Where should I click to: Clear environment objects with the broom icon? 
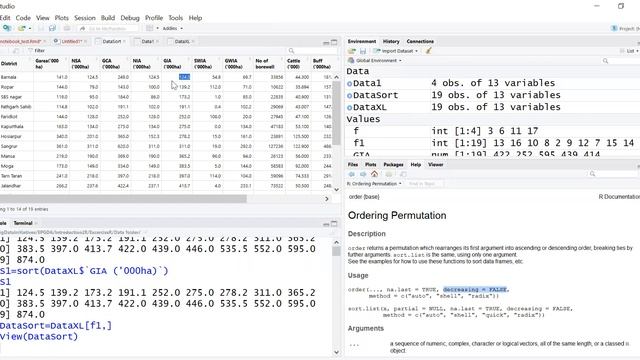[428, 51]
